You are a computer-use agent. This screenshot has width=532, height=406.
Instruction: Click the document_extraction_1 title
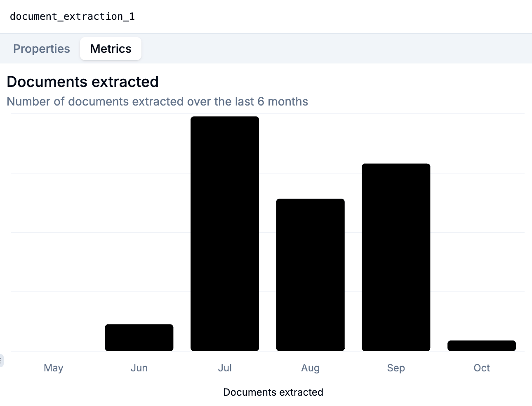[x=72, y=16]
